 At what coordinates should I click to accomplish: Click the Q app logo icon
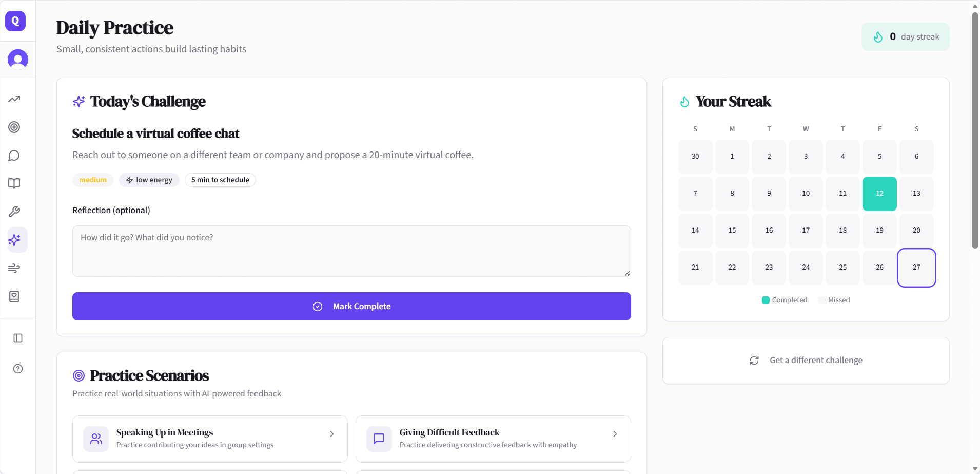click(x=15, y=21)
